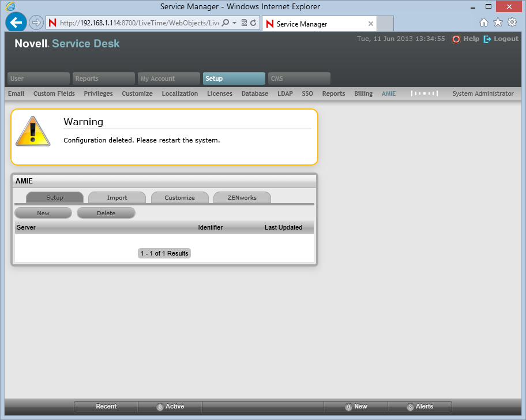The image size is (526, 420).
Task: Open the Recent footer button
Action: click(x=106, y=406)
